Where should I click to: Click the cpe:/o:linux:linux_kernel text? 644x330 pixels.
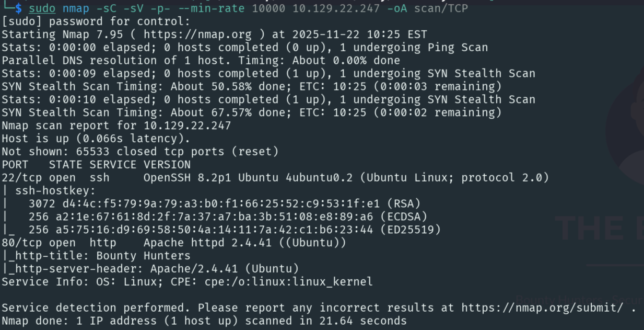pos(310,282)
